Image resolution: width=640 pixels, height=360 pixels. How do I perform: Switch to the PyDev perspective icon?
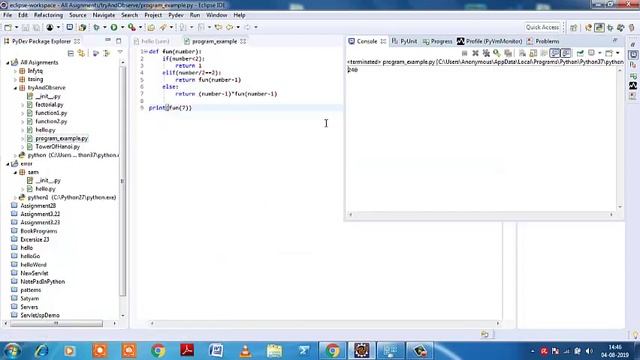(x=599, y=28)
